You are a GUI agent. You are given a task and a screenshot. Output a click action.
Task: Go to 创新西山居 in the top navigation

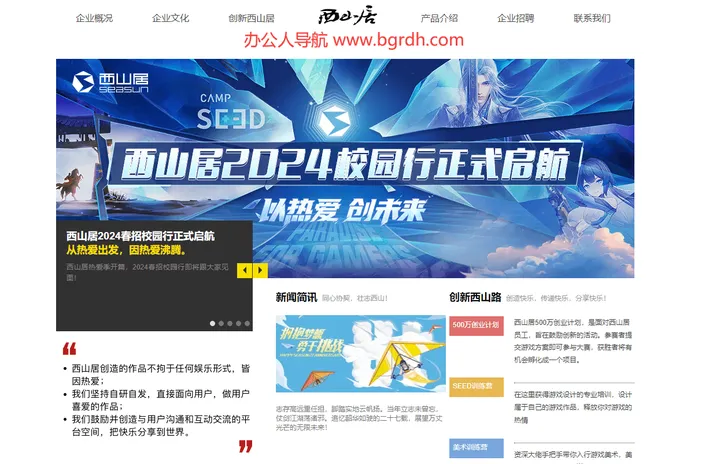pos(251,18)
